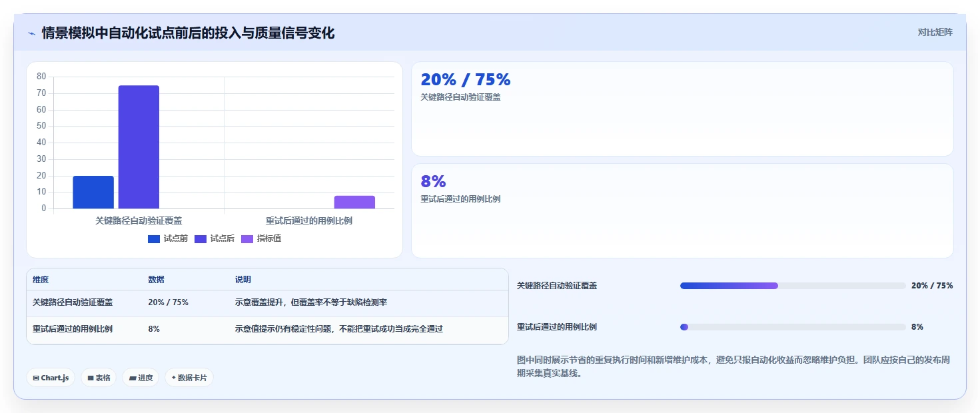980x413 pixels.
Task: Click the panel title 情景模拟中自动化试点前后
Action: pyautogui.click(x=188, y=33)
